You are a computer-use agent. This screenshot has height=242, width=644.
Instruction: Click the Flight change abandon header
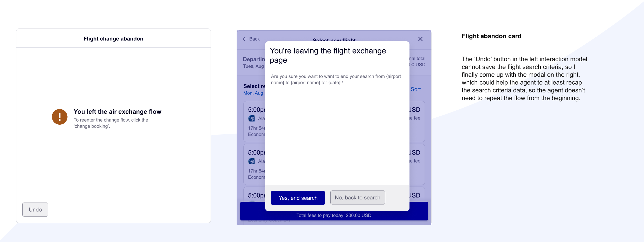(x=113, y=39)
